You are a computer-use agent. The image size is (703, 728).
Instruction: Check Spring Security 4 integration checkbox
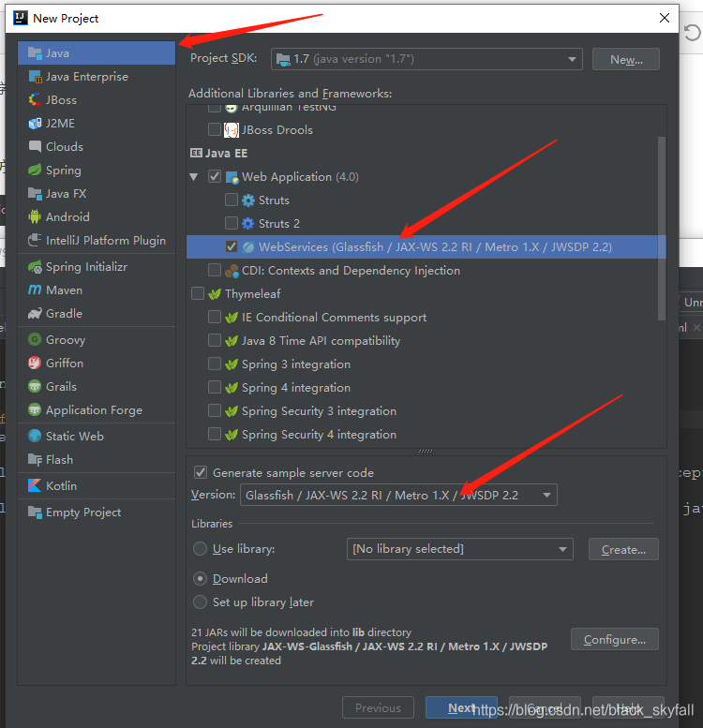pyautogui.click(x=215, y=434)
